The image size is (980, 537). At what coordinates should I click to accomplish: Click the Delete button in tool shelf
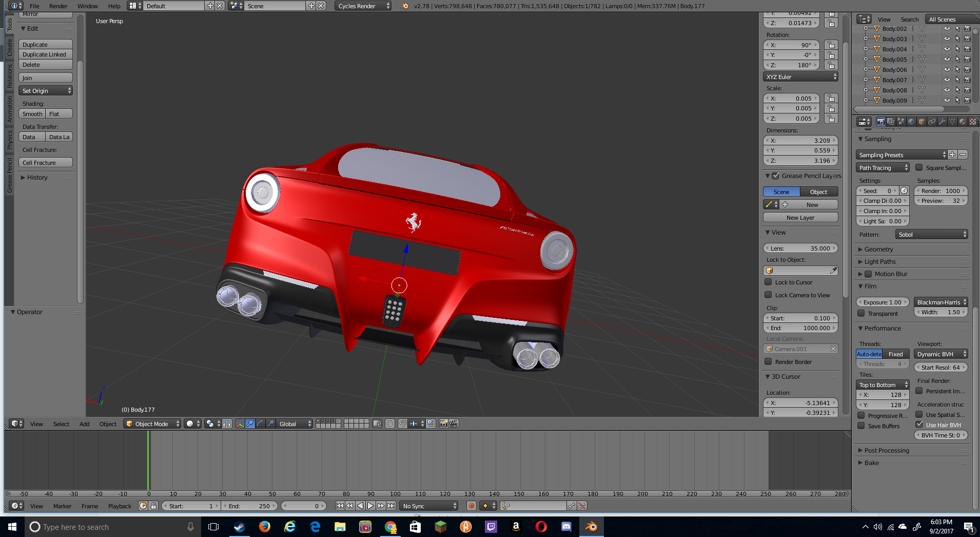[46, 65]
